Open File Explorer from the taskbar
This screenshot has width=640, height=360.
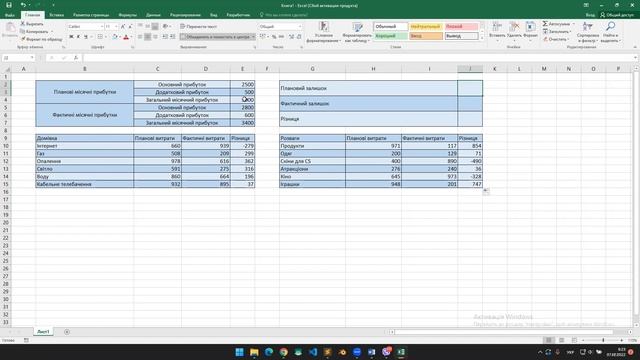(x=254, y=352)
